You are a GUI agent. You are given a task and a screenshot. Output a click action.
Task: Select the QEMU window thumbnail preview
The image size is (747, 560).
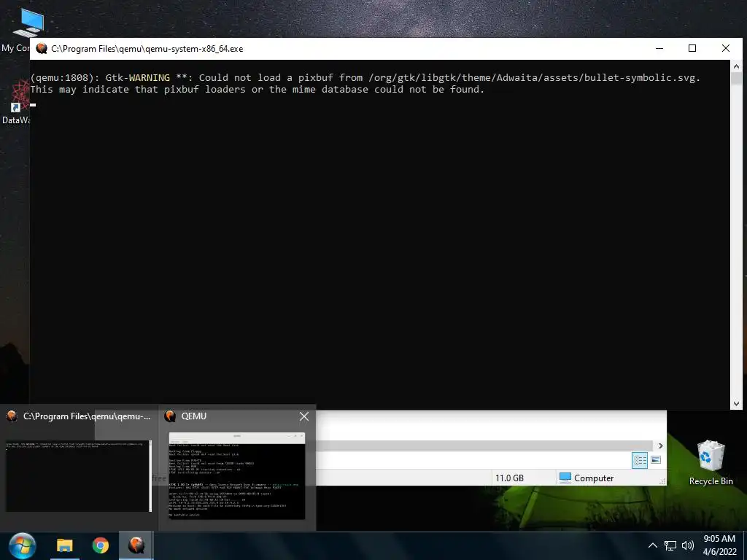pos(237,475)
